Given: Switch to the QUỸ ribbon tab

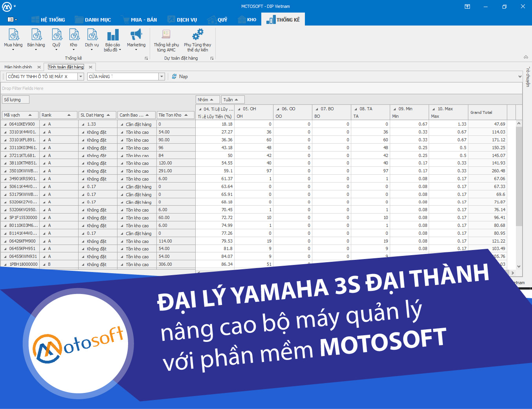Looking at the screenshot, I should click(x=218, y=19).
